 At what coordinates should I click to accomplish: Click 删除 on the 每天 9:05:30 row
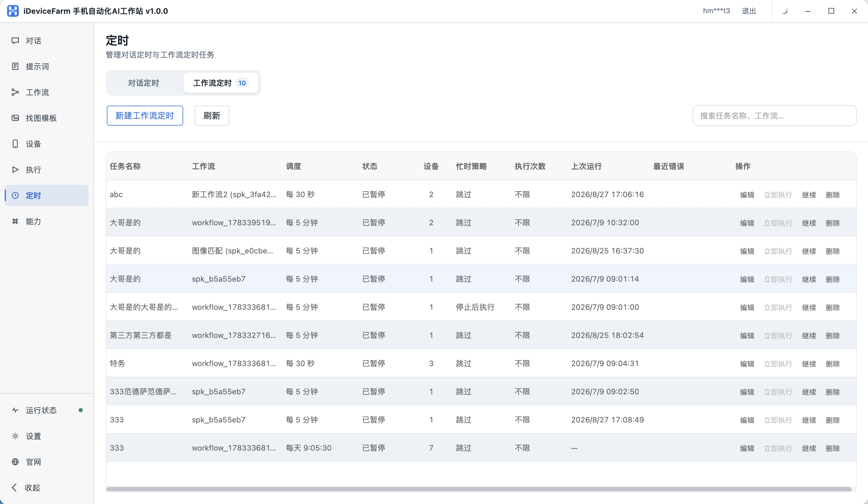tap(833, 448)
